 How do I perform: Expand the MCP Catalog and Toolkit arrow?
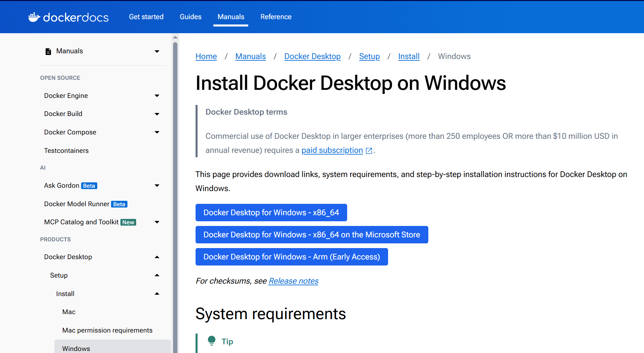tap(157, 222)
